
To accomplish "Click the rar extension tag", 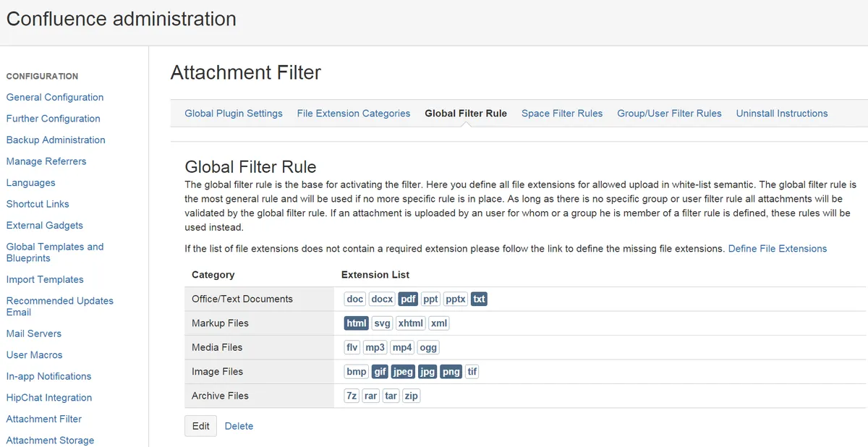I will pos(371,396).
